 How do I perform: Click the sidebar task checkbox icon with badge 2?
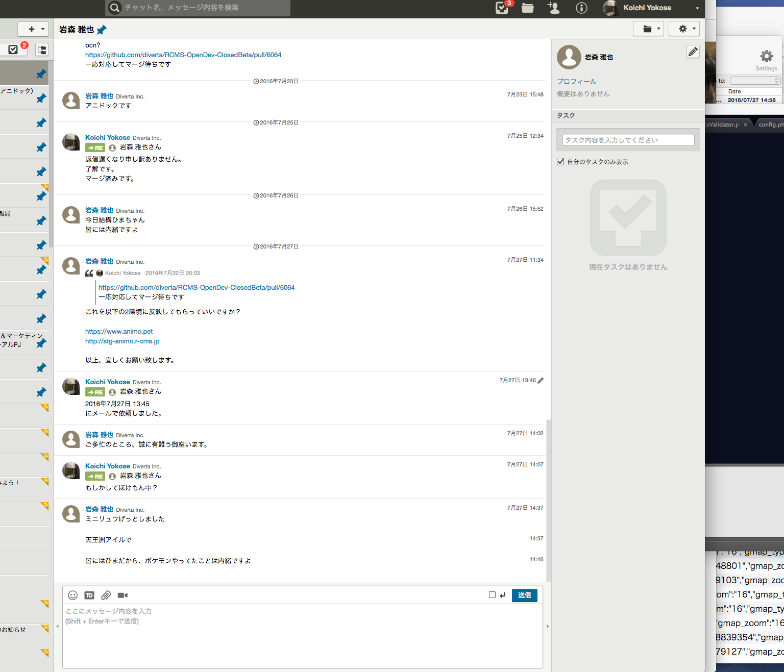pyautogui.click(x=14, y=49)
